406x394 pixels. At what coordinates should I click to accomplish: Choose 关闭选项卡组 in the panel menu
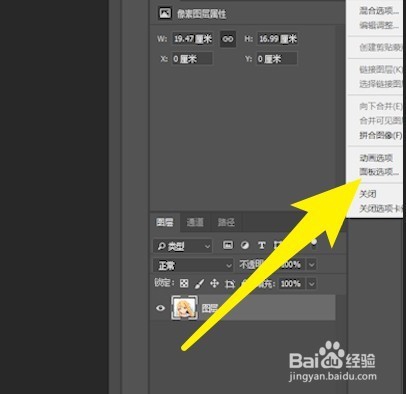click(x=380, y=208)
